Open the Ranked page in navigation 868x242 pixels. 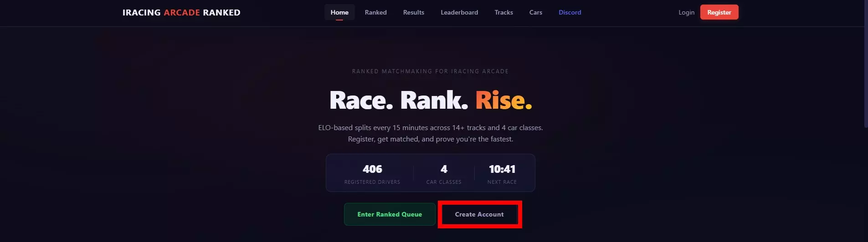click(375, 12)
